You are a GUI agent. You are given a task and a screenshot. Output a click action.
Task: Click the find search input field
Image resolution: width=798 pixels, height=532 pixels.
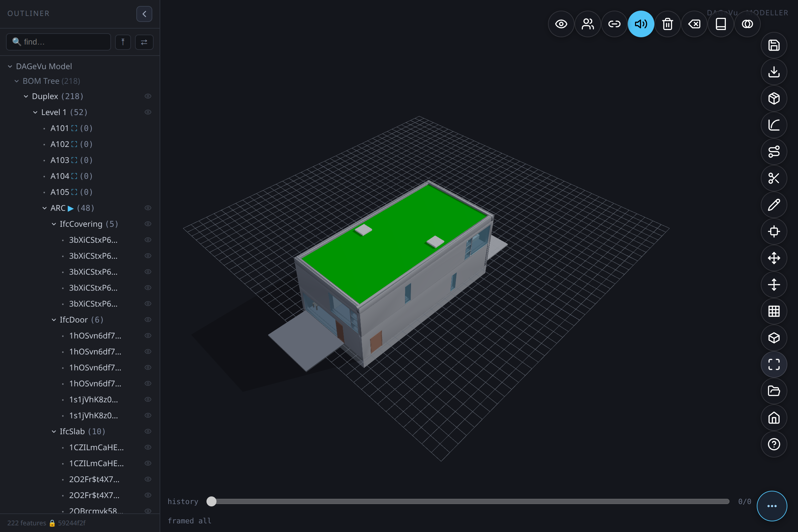59,42
